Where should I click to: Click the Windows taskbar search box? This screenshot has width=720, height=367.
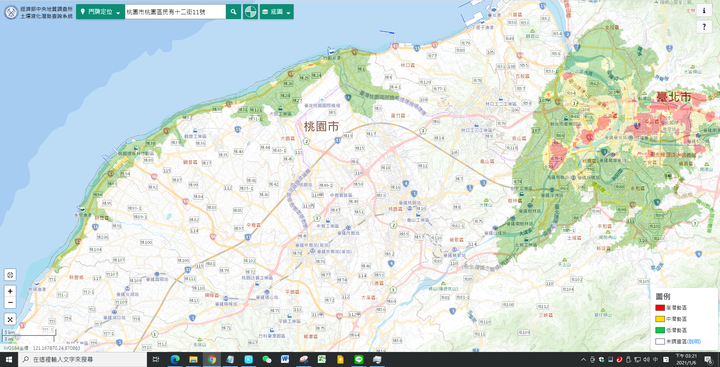(x=83, y=360)
